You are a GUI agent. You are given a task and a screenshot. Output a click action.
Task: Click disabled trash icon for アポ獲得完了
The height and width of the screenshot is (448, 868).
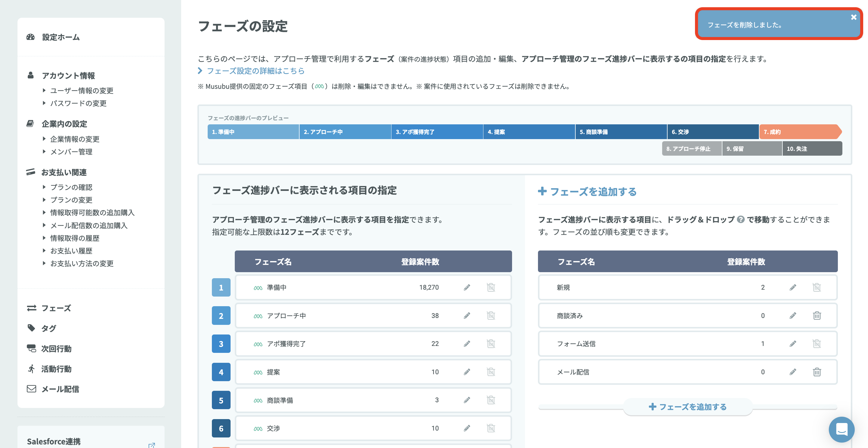pyautogui.click(x=491, y=344)
